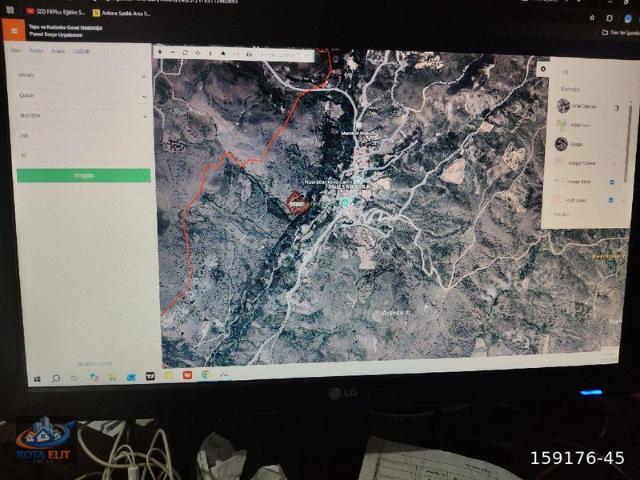This screenshot has width=640, height=480.
Task: Switch to the Adres tab
Action: (36, 51)
